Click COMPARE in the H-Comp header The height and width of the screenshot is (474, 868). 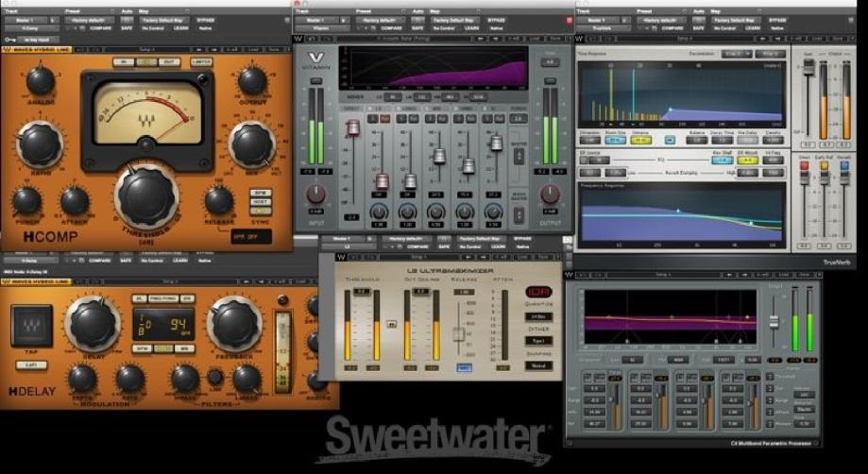coord(99,27)
